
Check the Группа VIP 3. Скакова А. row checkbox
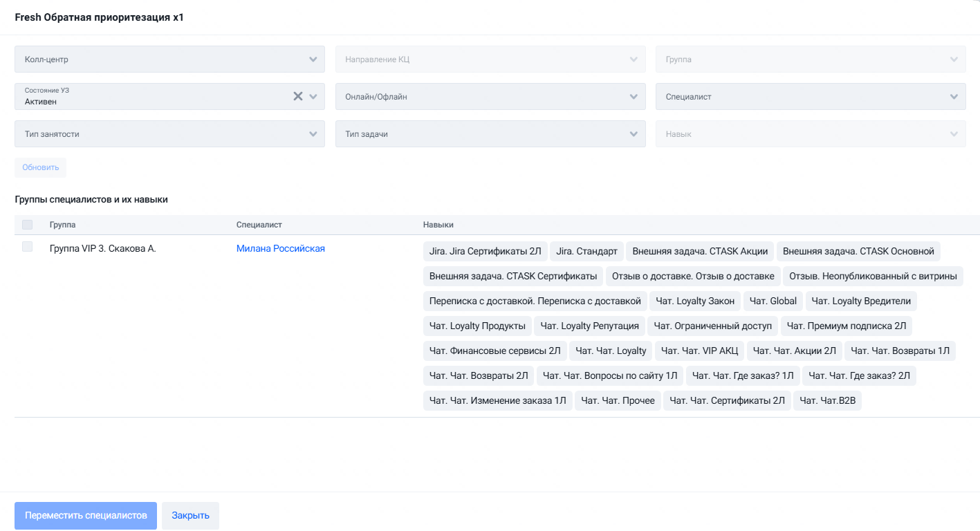click(28, 247)
